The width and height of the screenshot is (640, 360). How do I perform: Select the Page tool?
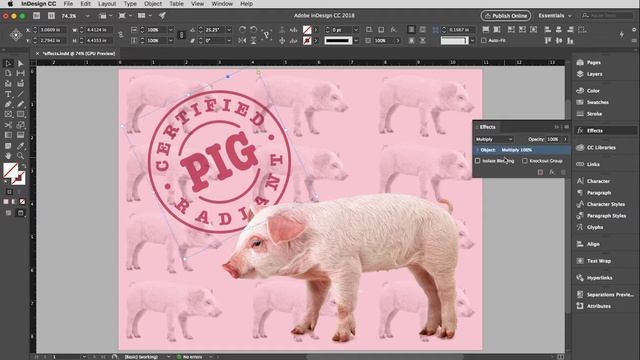(x=8, y=73)
